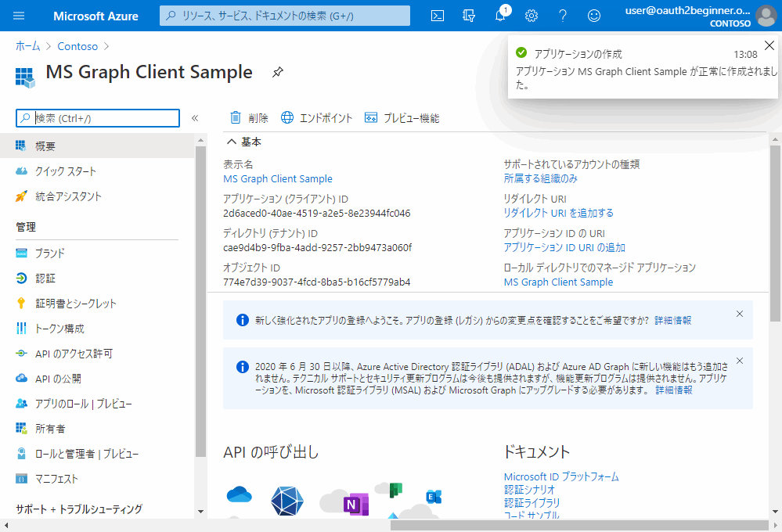Close the アプリケーションの作成 notification

pos(769,45)
